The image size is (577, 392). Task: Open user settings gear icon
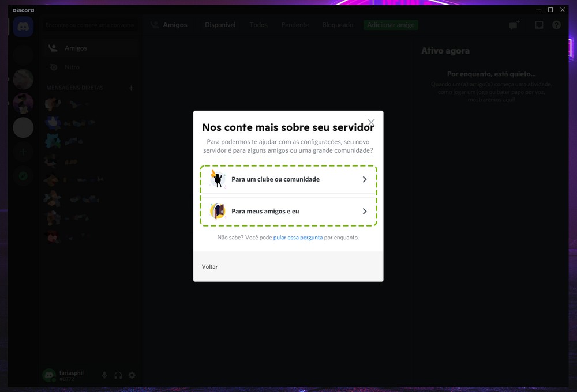(132, 375)
